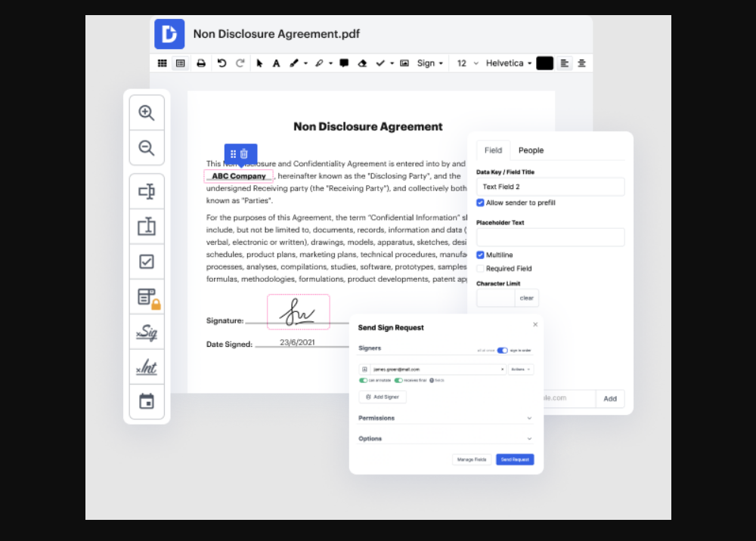Enable the Required Field checkbox
The width and height of the screenshot is (756, 541).
tap(479, 267)
